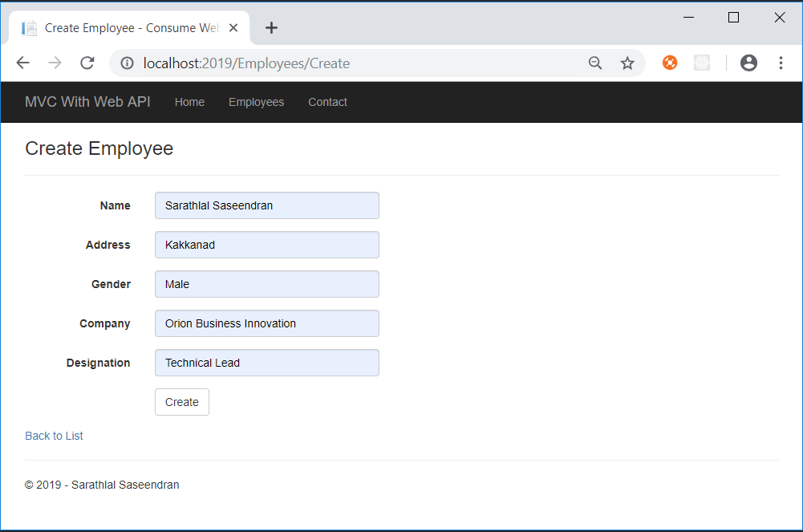The height and width of the screenshot is (532, 803).
Task: Focus the Designation text field
Action: point(266,363)
